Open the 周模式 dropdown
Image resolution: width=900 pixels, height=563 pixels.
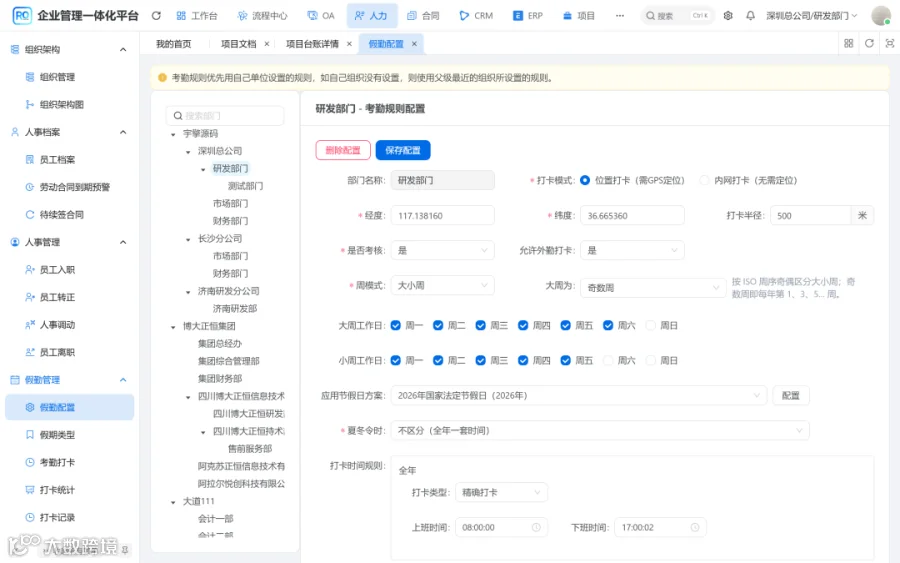click(443, 285)
